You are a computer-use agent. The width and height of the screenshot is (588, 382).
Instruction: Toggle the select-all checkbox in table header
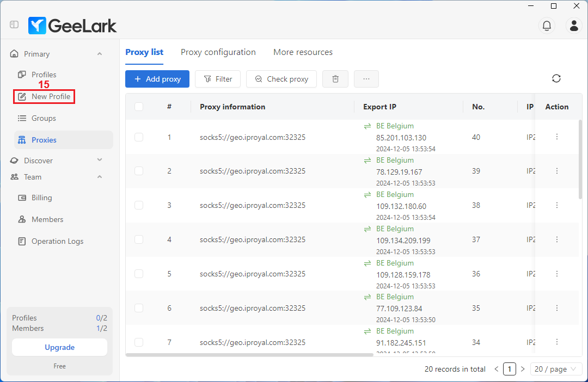pos(139,107)
